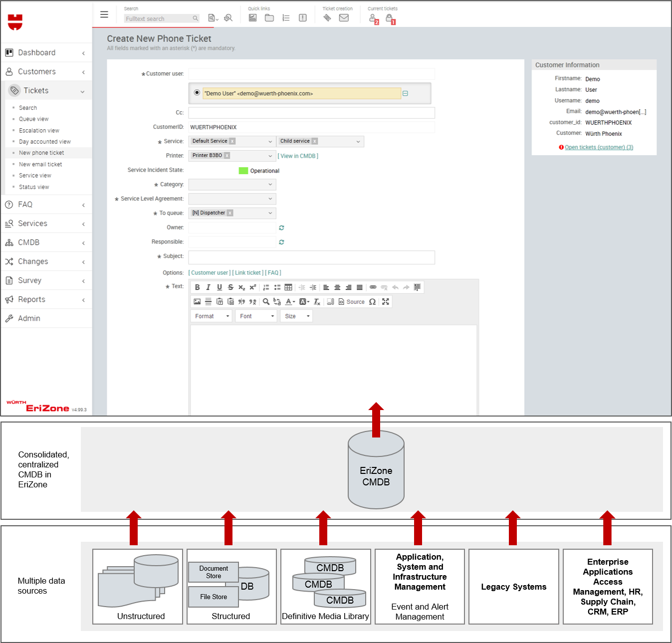Image resolution: width=672 pixels, height=643 pixels.
Task: Open the Size dropdown in editor
Action: 296,316
